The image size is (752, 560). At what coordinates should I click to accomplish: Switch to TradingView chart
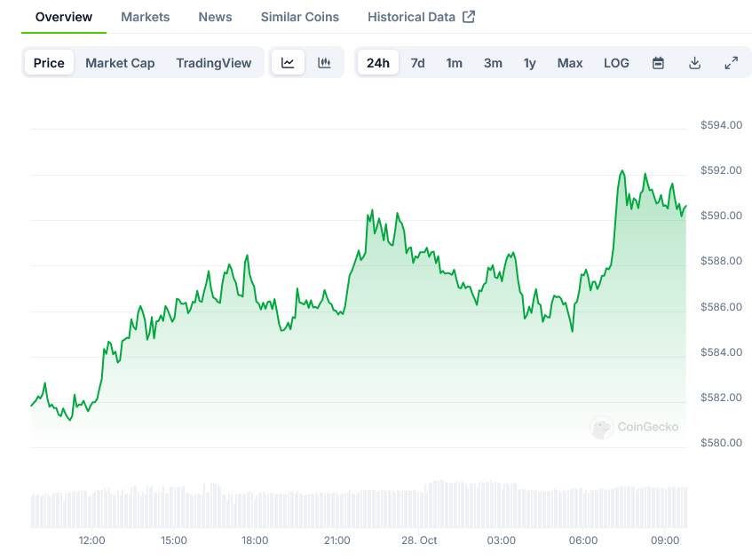pyautogui.click(x=213, y=63)
